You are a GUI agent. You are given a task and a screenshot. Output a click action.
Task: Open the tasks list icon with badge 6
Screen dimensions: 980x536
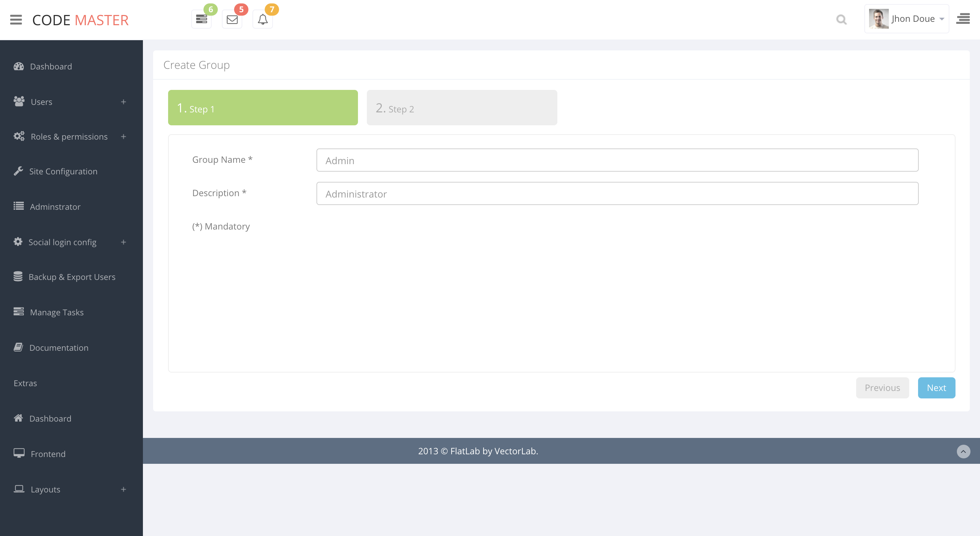click(201, 19)
